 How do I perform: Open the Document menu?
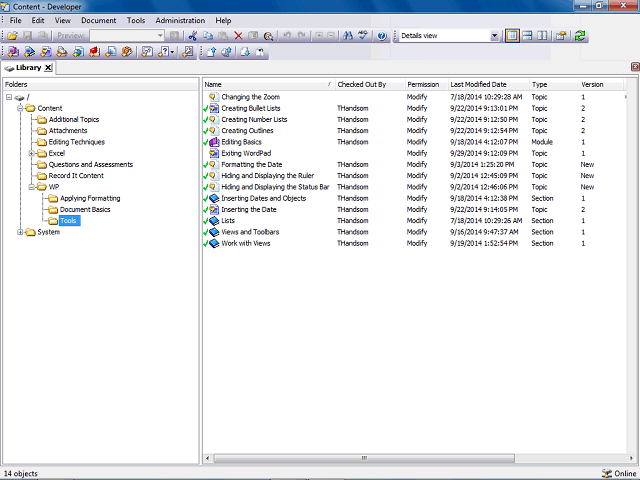[x=99, y=20]
